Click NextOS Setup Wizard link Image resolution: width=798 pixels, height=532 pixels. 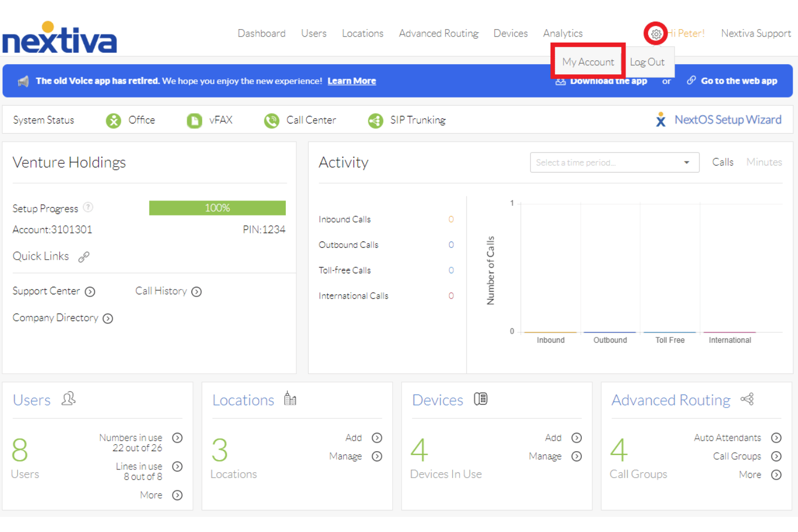click(x=728, y=120)
